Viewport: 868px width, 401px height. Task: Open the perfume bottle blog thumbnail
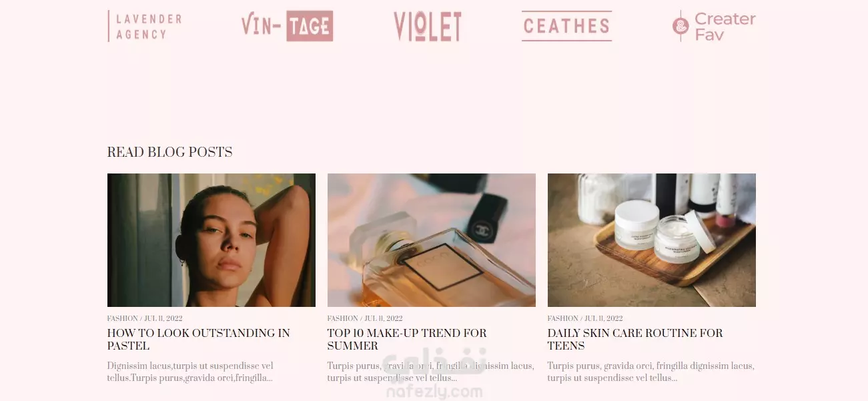click(x=432, y=240)
